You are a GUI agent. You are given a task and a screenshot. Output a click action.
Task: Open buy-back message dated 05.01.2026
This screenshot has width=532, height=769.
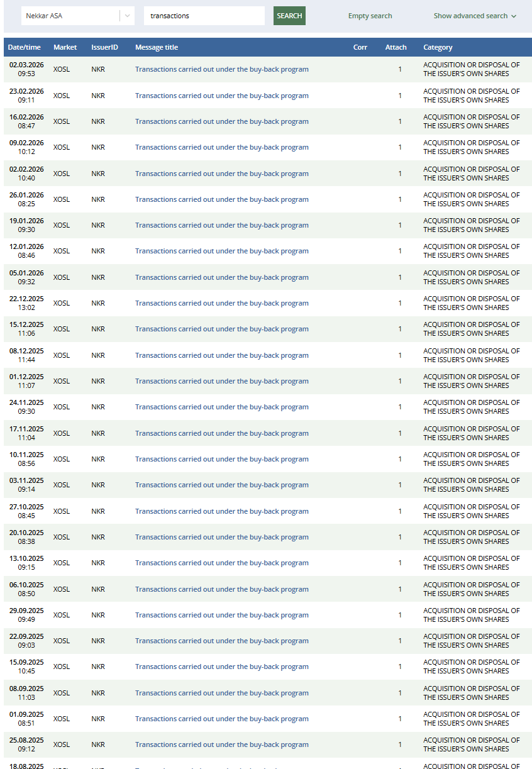221,277
